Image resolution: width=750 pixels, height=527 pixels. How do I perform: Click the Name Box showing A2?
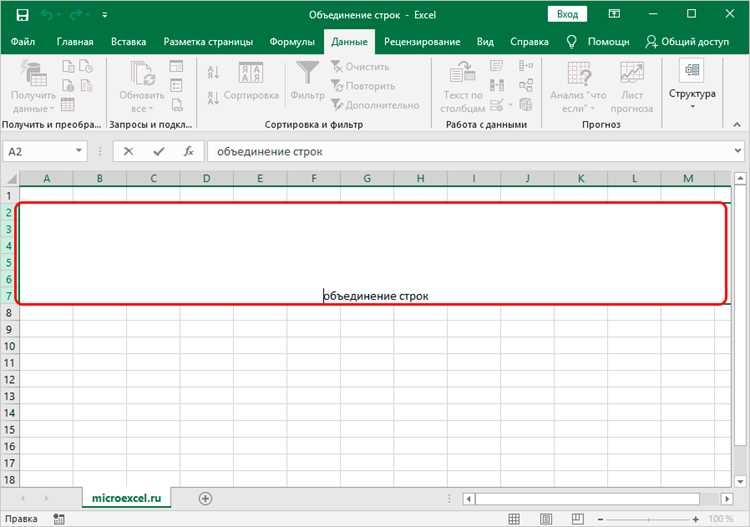(x=38, y=152)
